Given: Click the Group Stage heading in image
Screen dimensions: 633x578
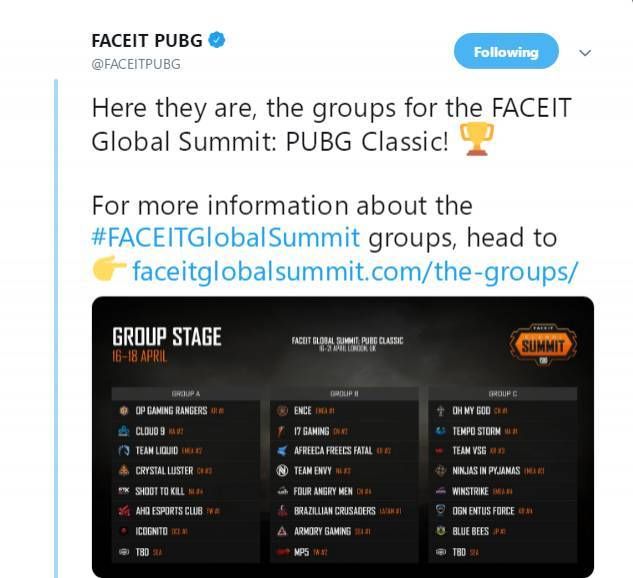Looking at the screenshot, I should pos(166,338).
